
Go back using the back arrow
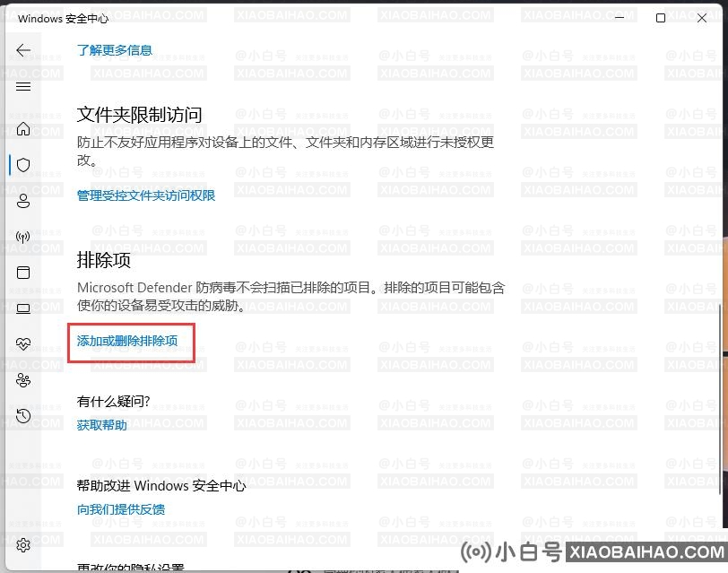tap(23, 50)
